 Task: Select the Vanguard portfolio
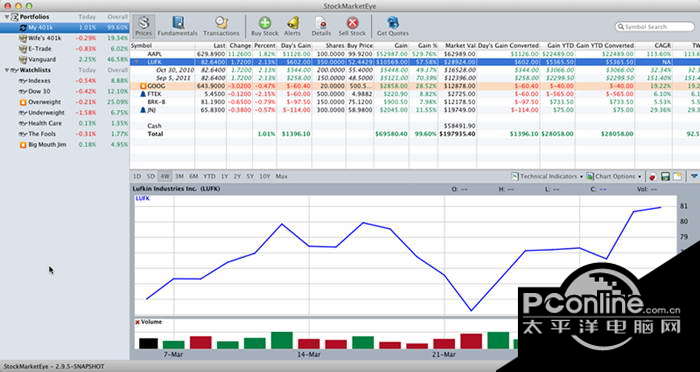tap(65, 59)
